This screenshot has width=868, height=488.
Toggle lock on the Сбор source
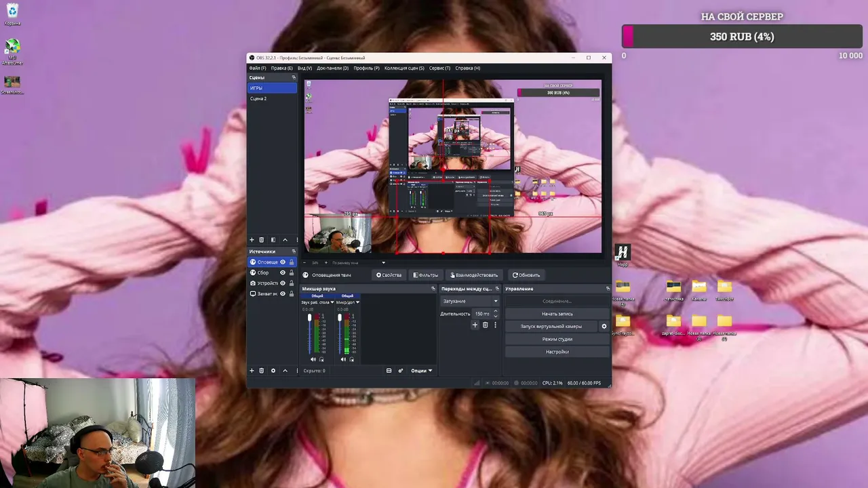(292, 272)
